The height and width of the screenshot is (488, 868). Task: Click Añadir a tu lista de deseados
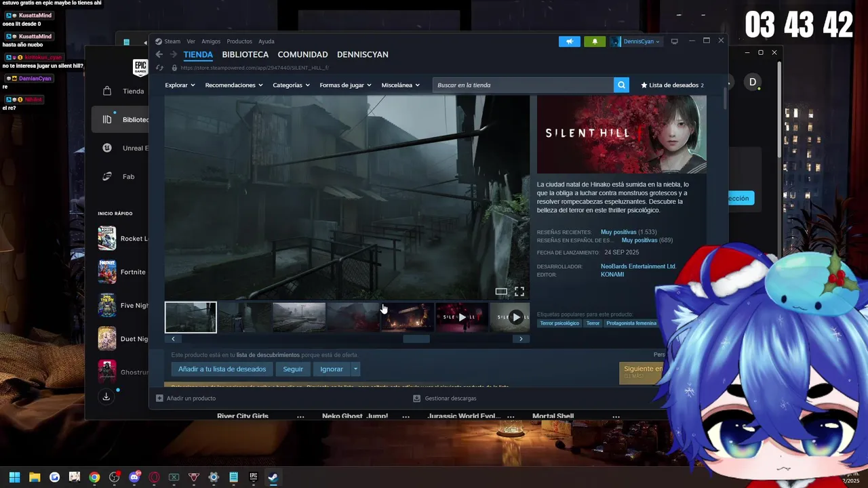[x=222, y=369]
